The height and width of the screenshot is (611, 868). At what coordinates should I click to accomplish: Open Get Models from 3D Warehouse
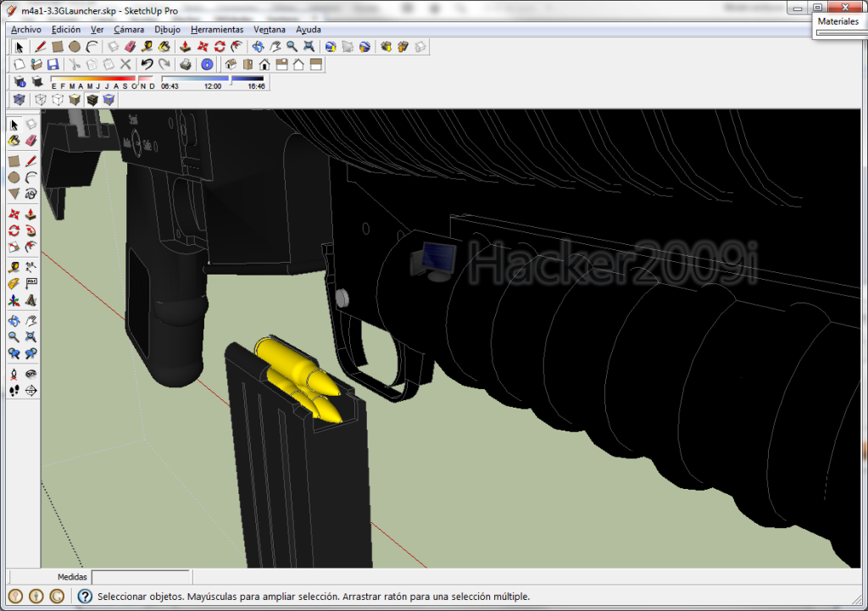pos(386,47)
